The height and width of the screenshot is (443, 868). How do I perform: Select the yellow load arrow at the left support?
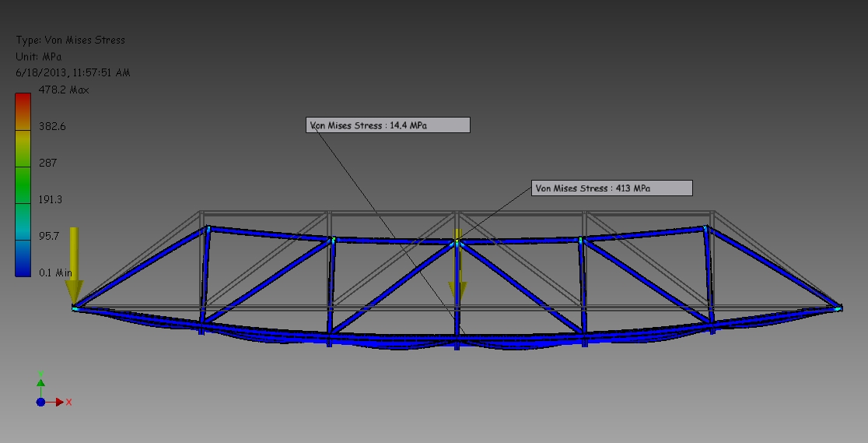(x=74, y=265)
